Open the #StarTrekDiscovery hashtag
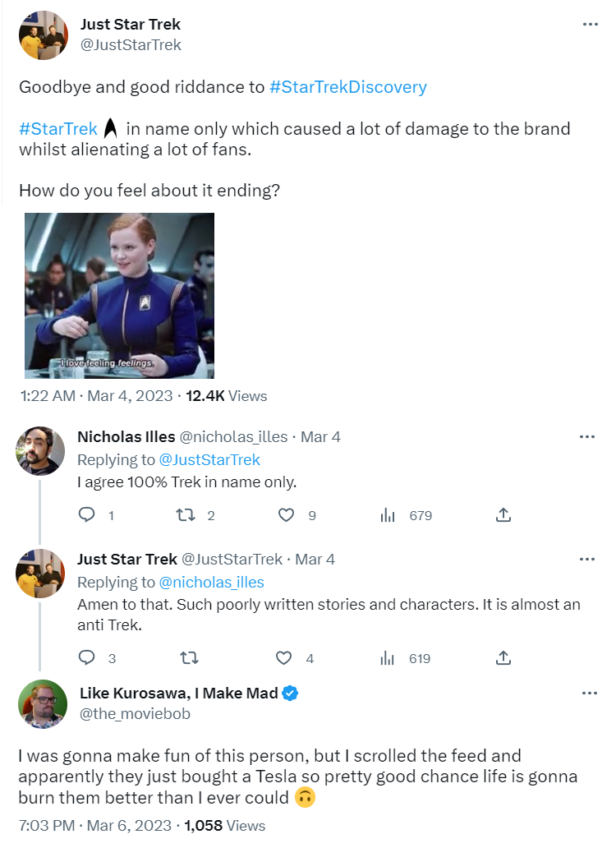The height and width of the screenshot is (848, 616). (348, 87)
